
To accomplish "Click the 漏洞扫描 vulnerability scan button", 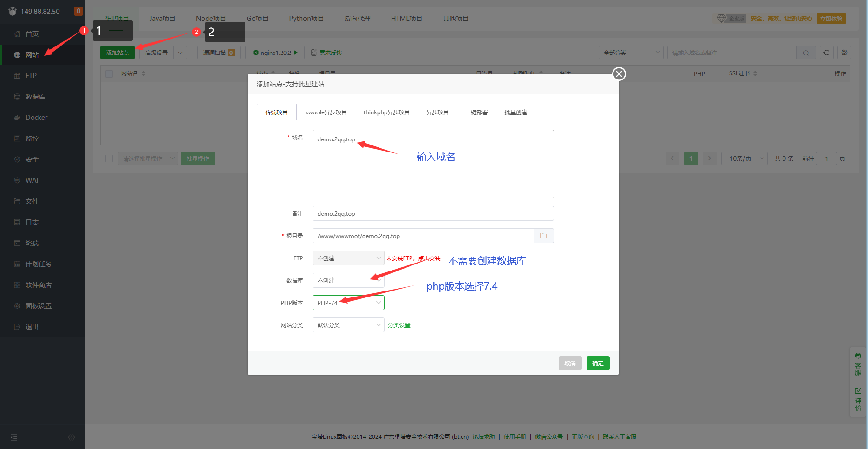I will pos(219,53).
